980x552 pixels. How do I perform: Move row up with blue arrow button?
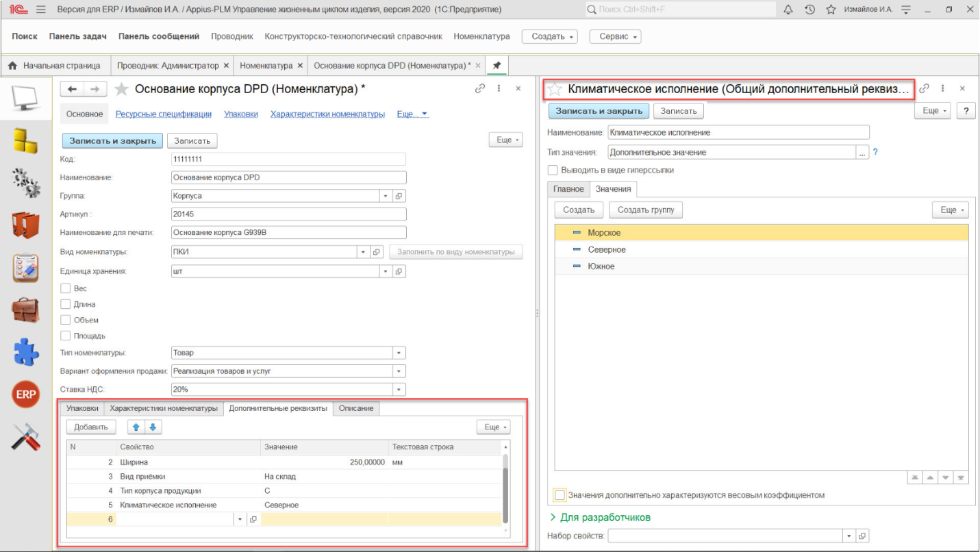(136, 427)
